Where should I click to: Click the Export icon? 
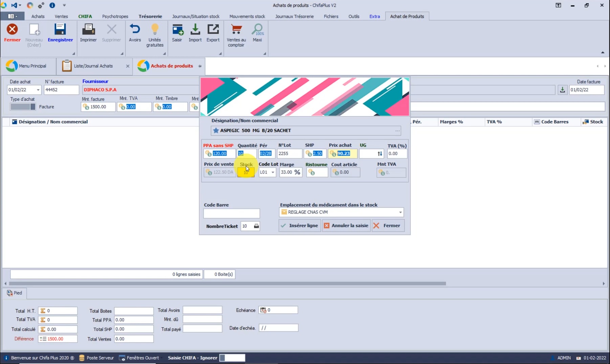point(213,30)
